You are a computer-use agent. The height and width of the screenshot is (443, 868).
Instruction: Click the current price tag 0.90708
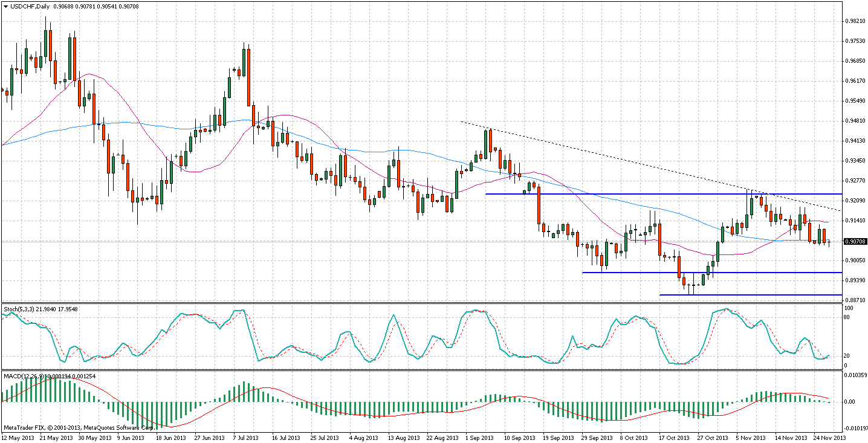(855, 242)
